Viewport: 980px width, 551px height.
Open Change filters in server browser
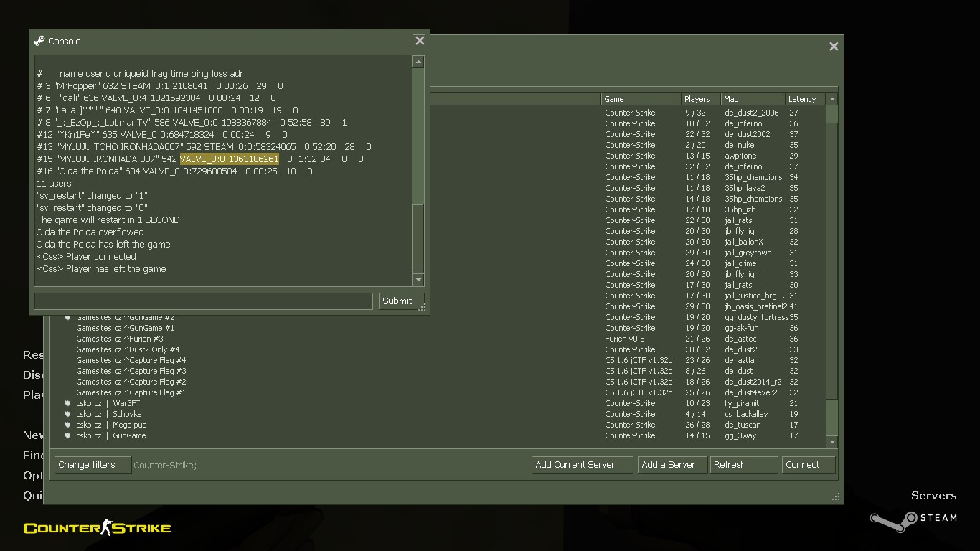pyautogui.click(x=93, y=465)
